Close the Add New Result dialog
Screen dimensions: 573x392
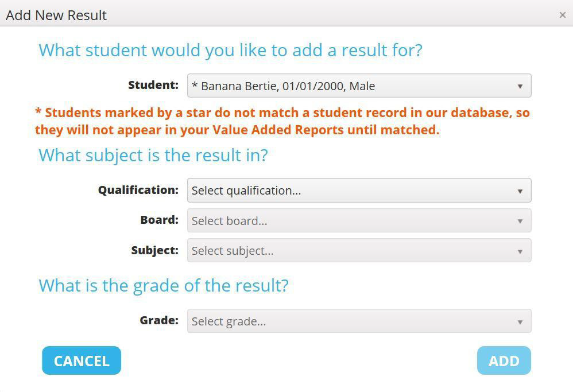point(562,15)
